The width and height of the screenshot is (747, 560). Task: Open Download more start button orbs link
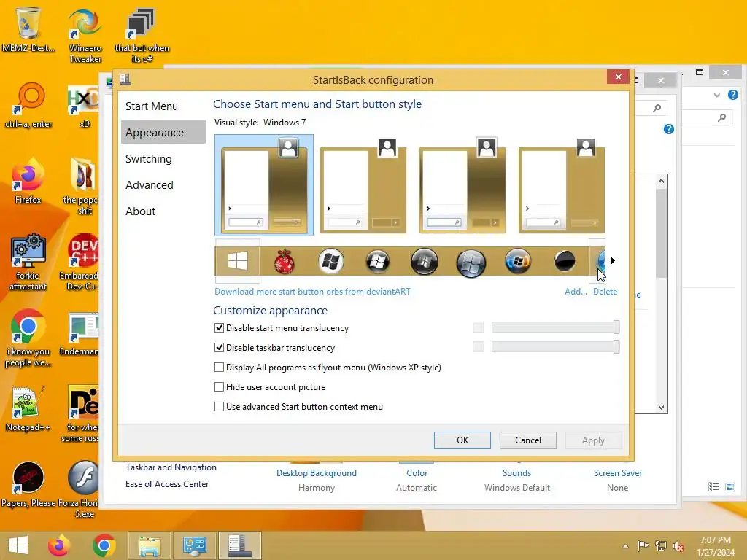pos(312,292)
